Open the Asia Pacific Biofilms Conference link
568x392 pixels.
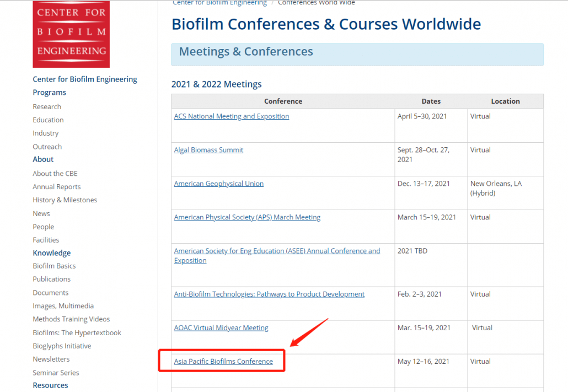pyautogui.click(x=223, y=362)
